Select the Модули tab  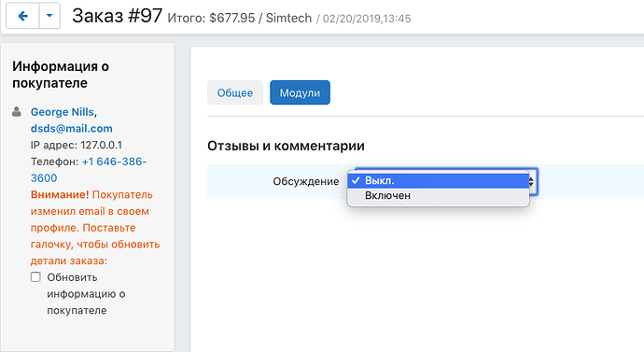(300, 92)
